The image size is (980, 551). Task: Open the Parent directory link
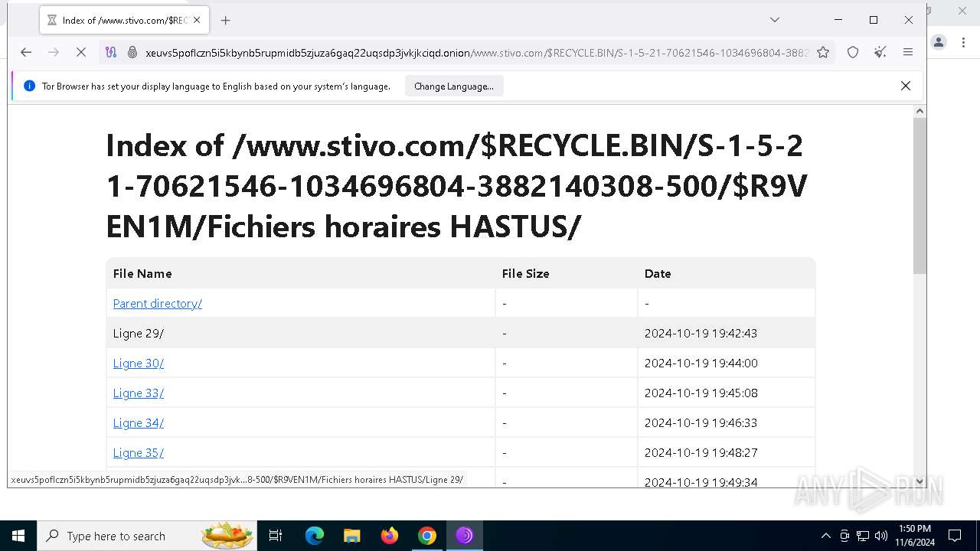(158, 304)
